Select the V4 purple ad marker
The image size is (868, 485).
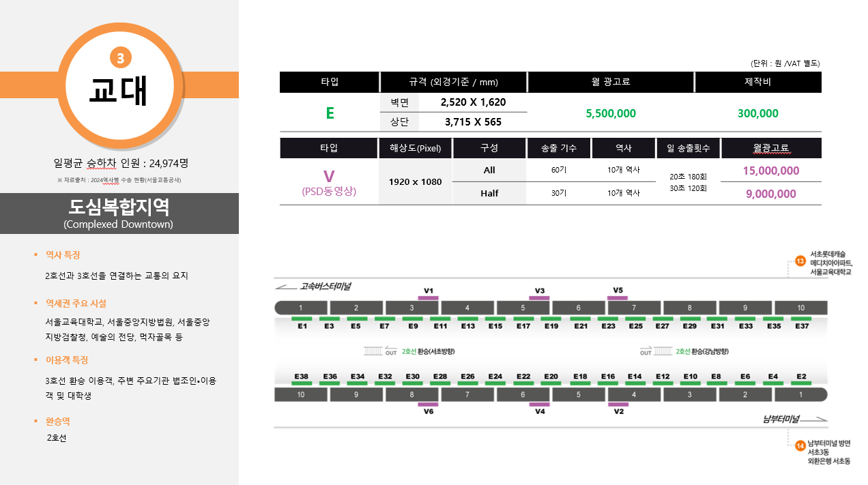(539, 405)
